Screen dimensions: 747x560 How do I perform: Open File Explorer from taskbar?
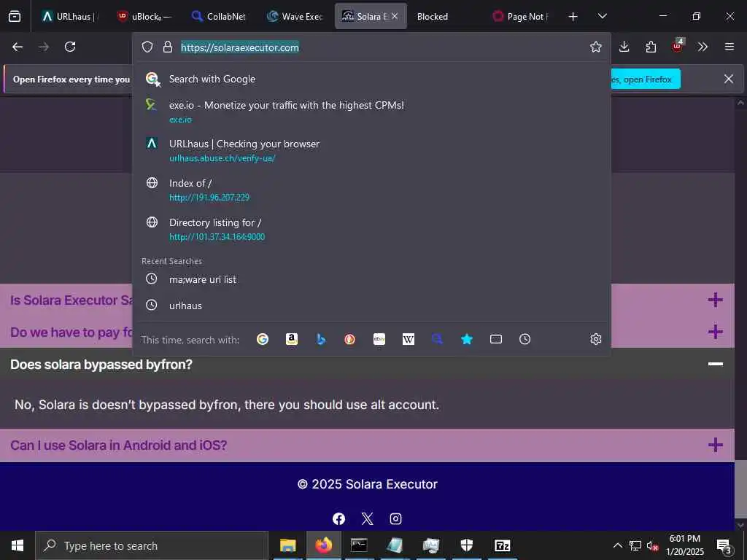[287, 545]
